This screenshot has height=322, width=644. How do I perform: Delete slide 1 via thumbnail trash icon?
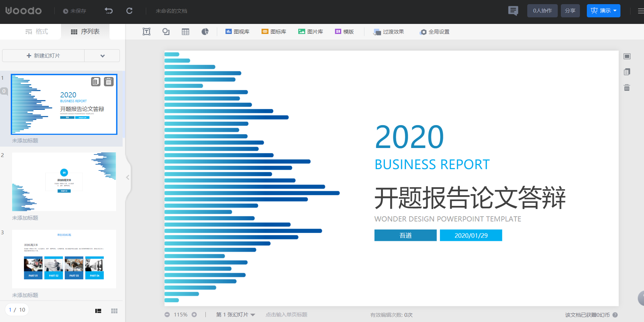tap(109, 81)
